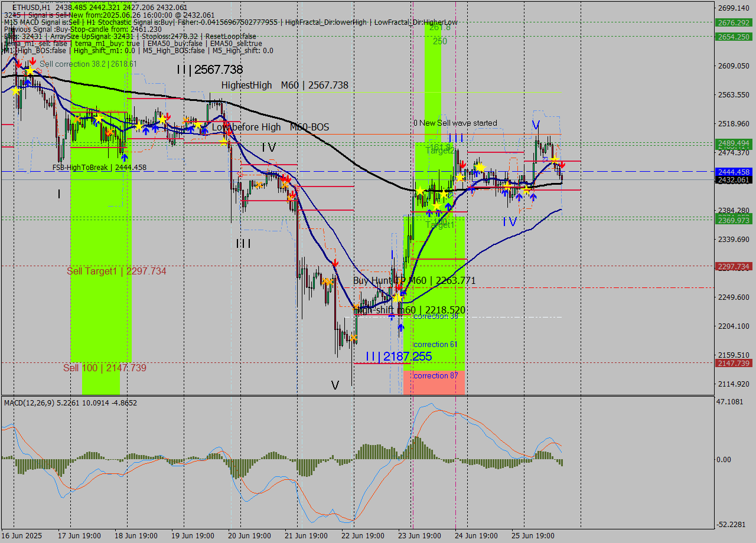Image resolution: width=756 pixels, height=543 pixels.
Task: Click the 0 New Sell wave started annotation
Action: coord(455,123)
